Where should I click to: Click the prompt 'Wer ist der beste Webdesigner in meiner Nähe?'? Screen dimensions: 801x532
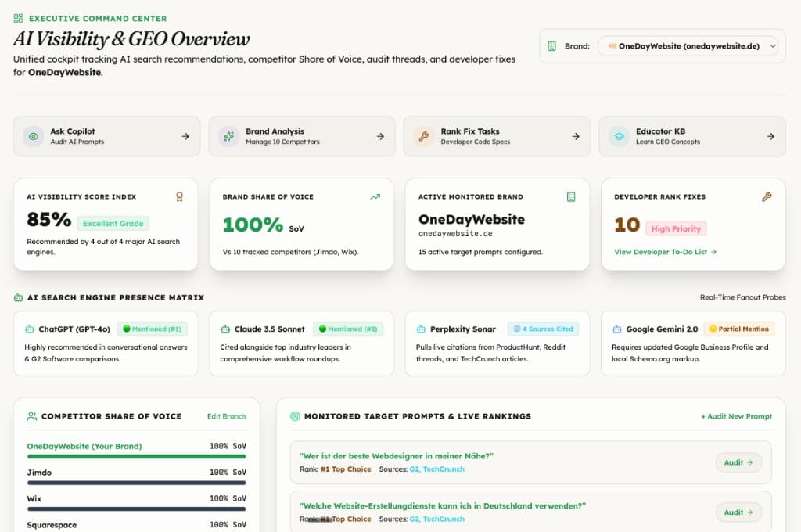click(397, 456)
